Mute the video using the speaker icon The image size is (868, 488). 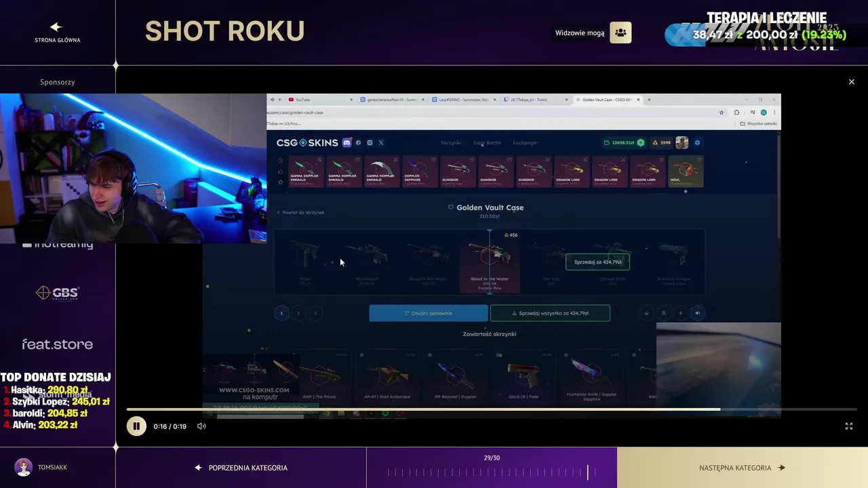pyautogui.click(x=201, y=426)
